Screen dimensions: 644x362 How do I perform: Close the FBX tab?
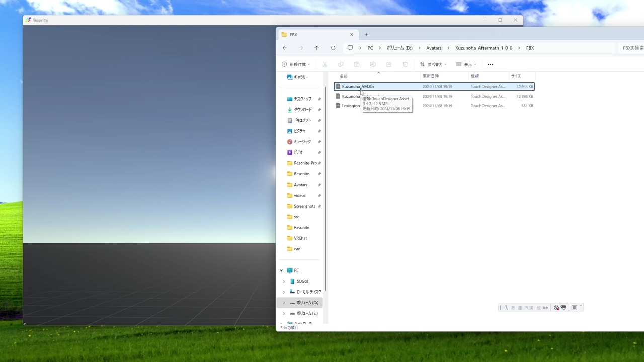click(x=352, y=35)
